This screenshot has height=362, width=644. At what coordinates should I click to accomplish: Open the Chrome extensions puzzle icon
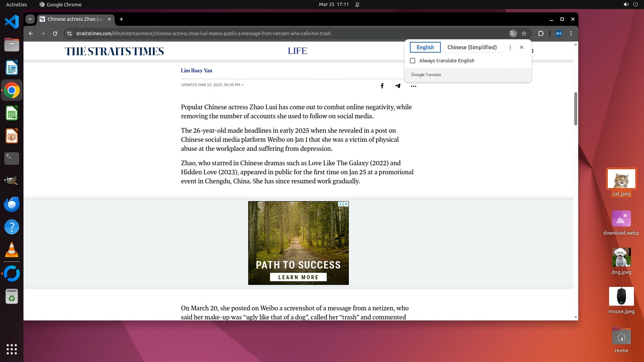coord(541,34)
